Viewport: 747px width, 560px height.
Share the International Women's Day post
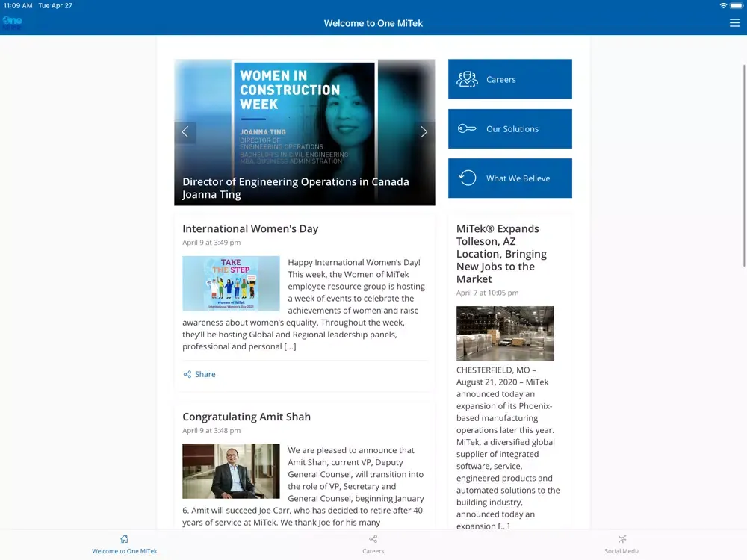pyautogui.click(x=199, y=374)
